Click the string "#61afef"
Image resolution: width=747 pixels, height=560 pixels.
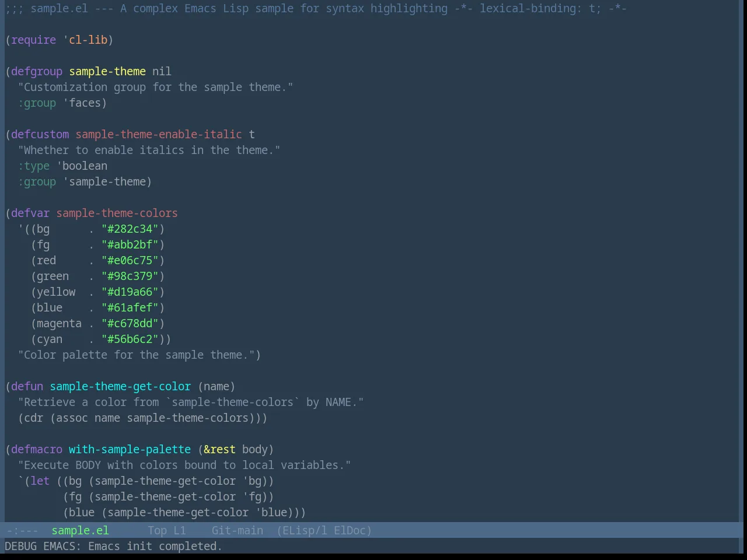(x=130, y=307)
